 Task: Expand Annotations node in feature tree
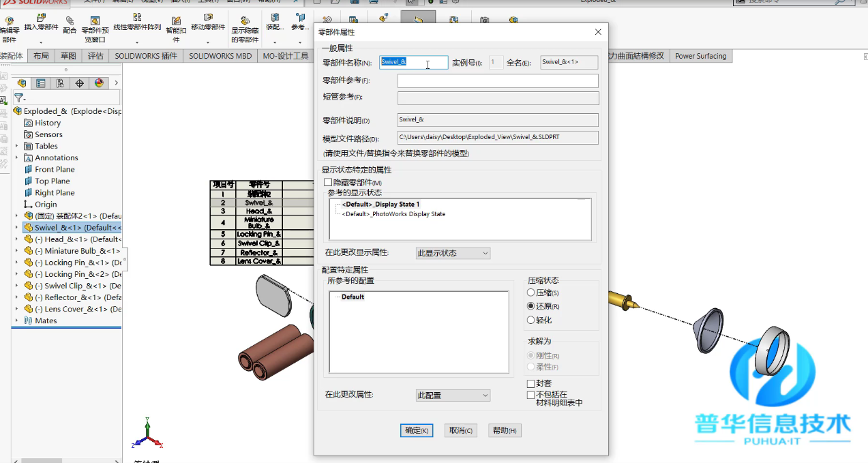click(17, 158)
